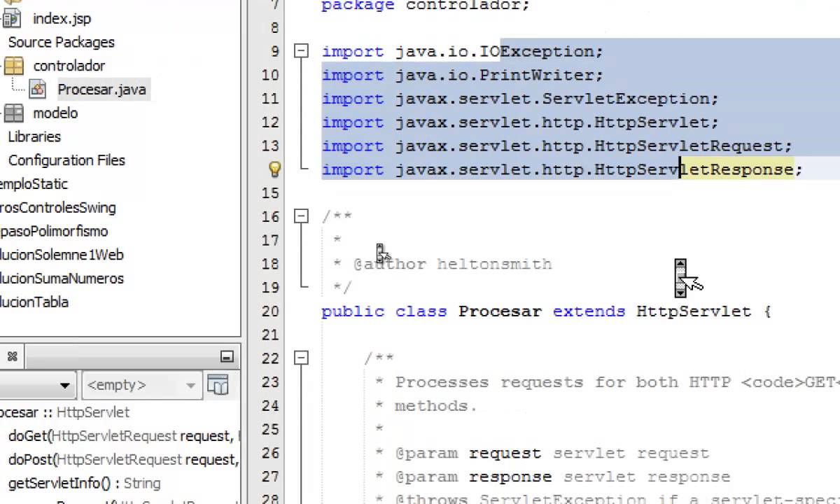Collapse the imports fold at line 9
Screen dimensions: 840x504
(x=301, y=51)
